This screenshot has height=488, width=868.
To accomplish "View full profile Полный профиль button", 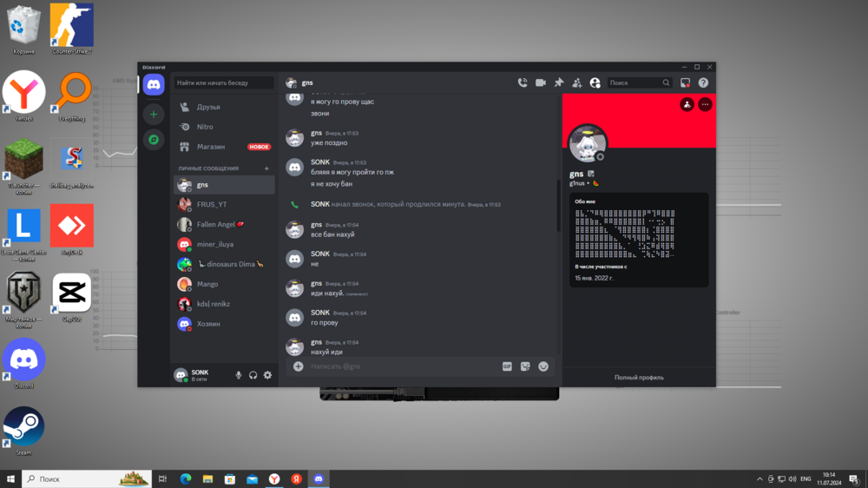I will coord(639,377).
